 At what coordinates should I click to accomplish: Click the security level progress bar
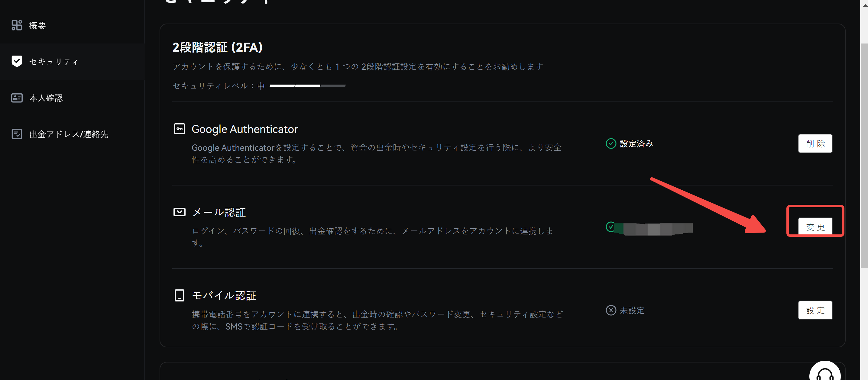point(307,86)
